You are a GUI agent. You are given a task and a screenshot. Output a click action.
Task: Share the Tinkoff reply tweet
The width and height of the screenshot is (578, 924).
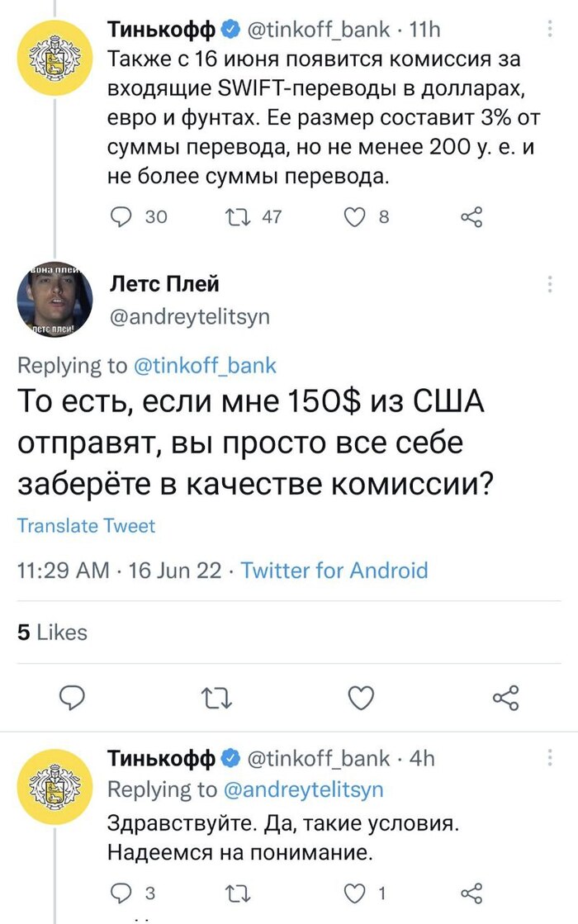[470, 892]
